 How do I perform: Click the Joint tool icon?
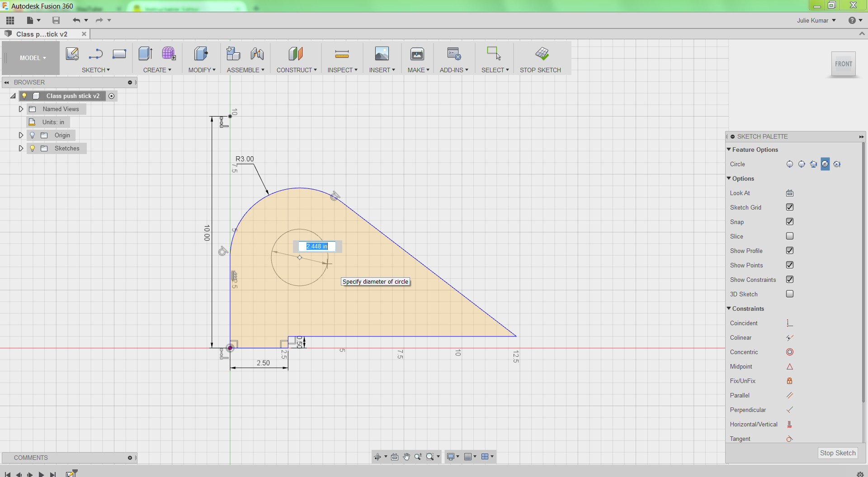[x=257, y=54]
